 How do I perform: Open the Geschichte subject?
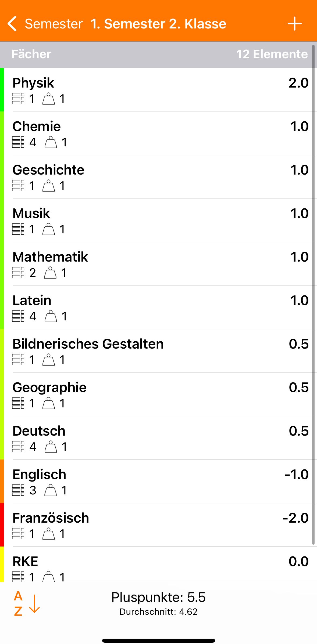coord(48,170)
